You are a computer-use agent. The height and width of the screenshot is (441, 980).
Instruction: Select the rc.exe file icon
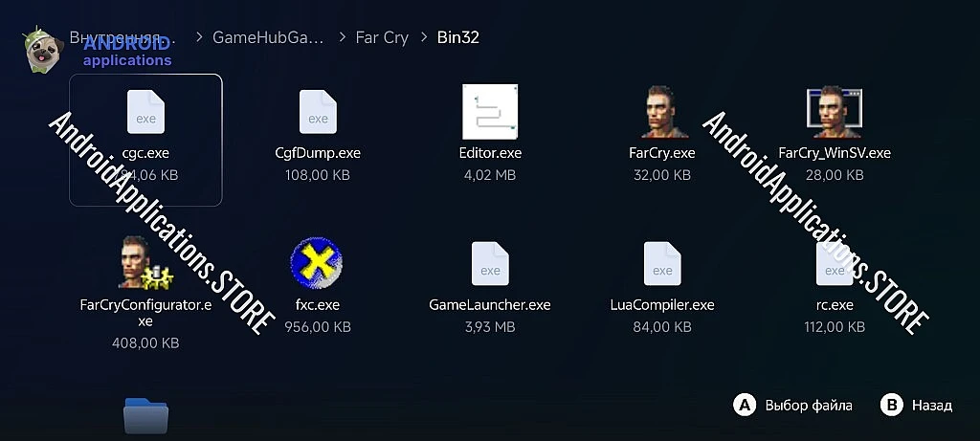835,263
